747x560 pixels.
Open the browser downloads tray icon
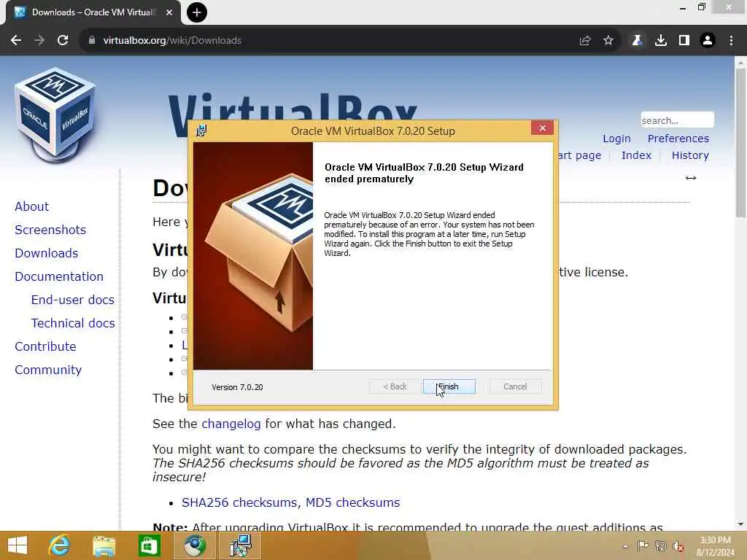(x=661, y=41)
